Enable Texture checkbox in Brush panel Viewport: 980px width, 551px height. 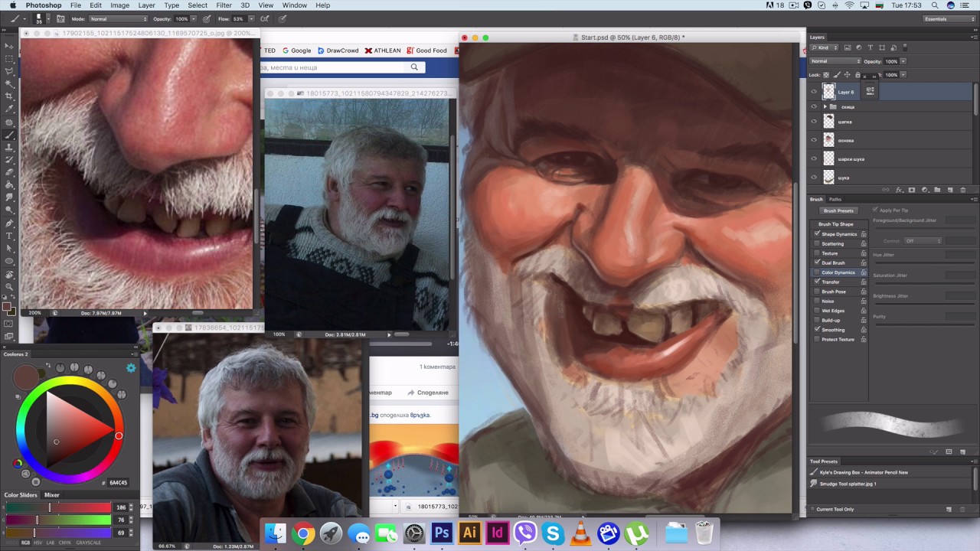coord(817,253)
